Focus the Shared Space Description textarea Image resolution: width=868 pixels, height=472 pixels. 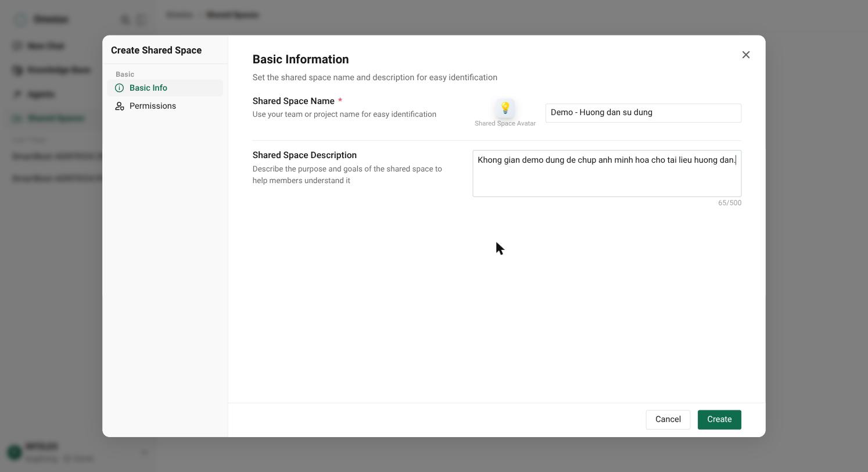click(607, 173)
